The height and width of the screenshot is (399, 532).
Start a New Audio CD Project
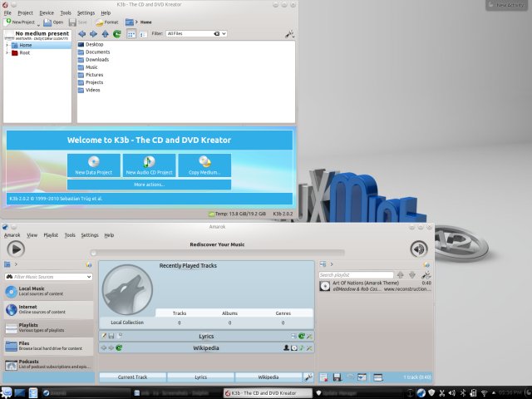pos(149,165)
